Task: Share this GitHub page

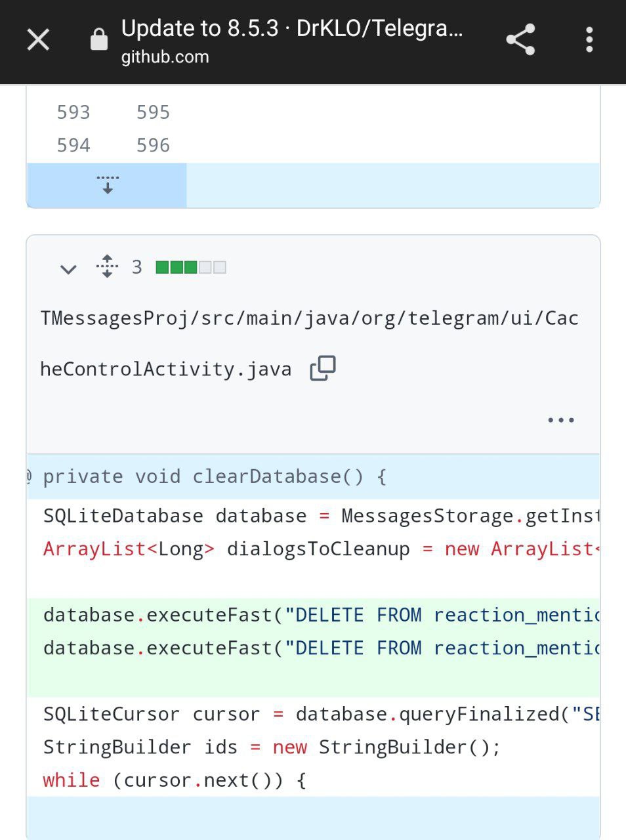Action: [520, 40]
